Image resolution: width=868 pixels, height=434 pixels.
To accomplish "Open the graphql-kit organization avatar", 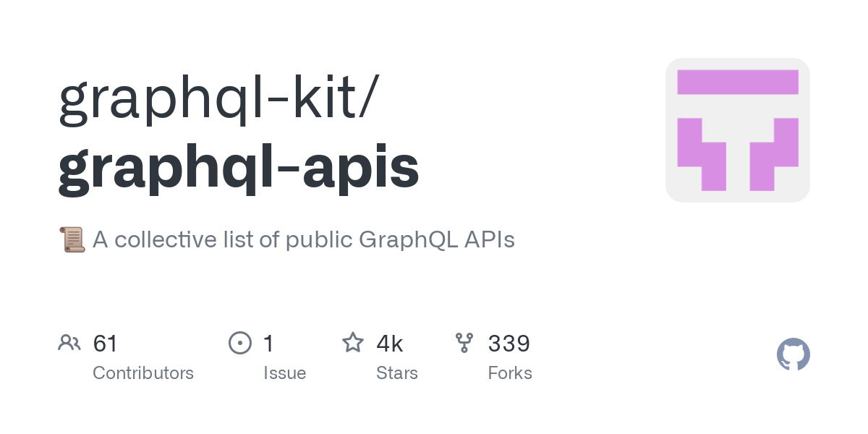I will 737,130.
